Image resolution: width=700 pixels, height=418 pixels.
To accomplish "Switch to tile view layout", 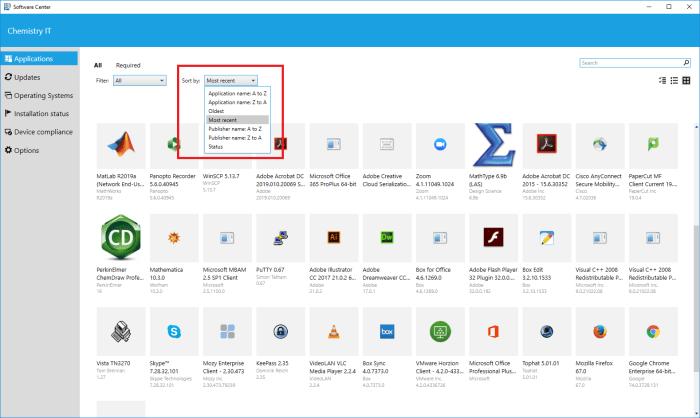I will click(685, 80).
